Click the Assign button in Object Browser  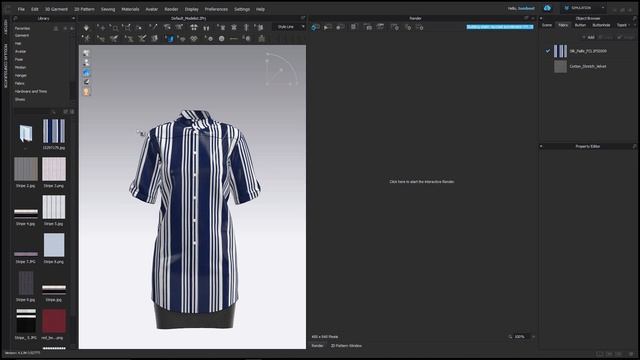(626, 37)
